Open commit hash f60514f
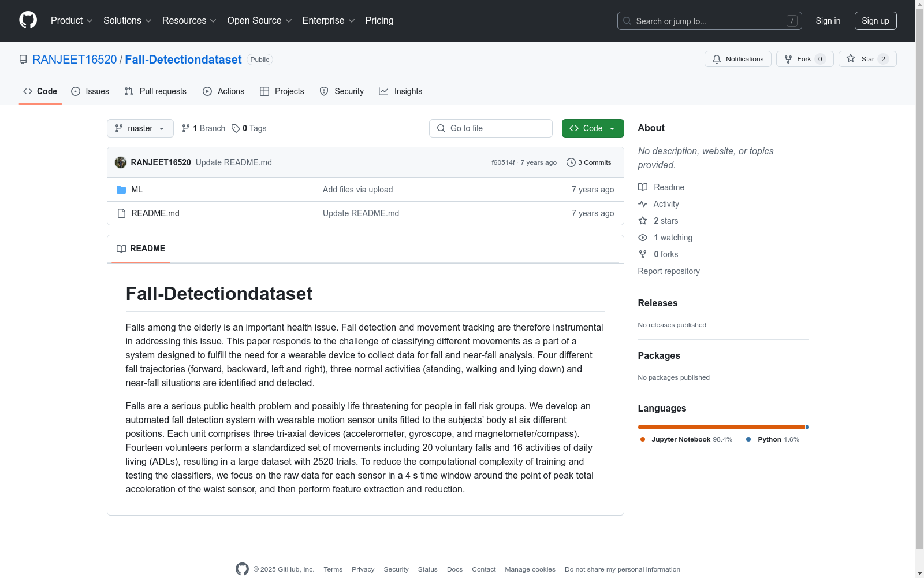The width and height of the screenshot is (924, 578). (503, 162)
